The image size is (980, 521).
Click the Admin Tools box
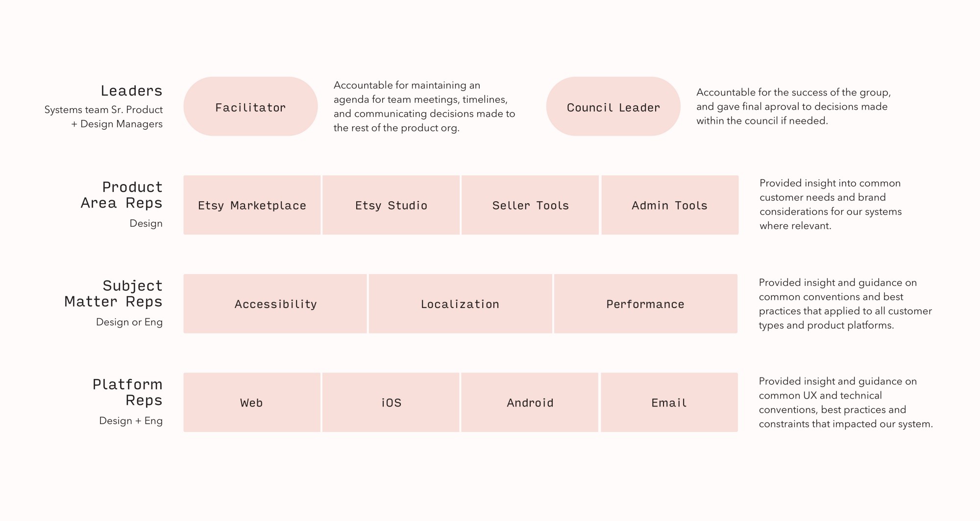[669, 205]
